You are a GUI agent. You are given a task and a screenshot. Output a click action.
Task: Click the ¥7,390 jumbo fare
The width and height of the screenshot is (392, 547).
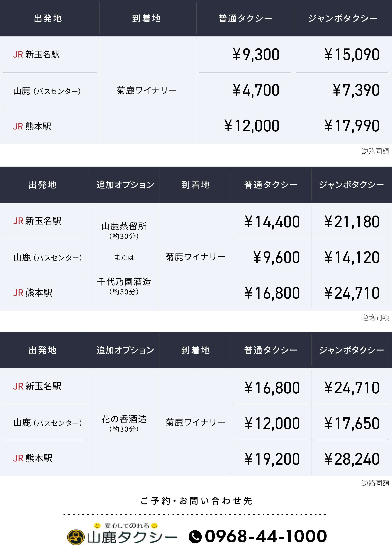click(x=356, y=90)
